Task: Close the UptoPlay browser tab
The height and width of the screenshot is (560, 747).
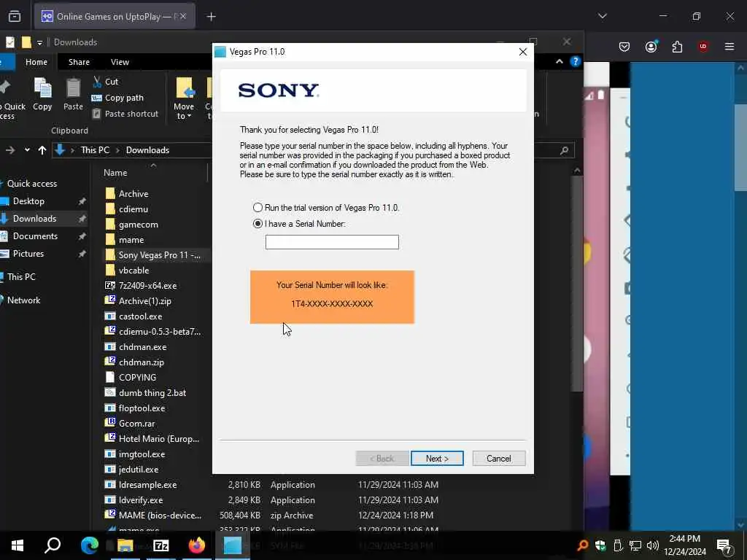Action: 183,16
